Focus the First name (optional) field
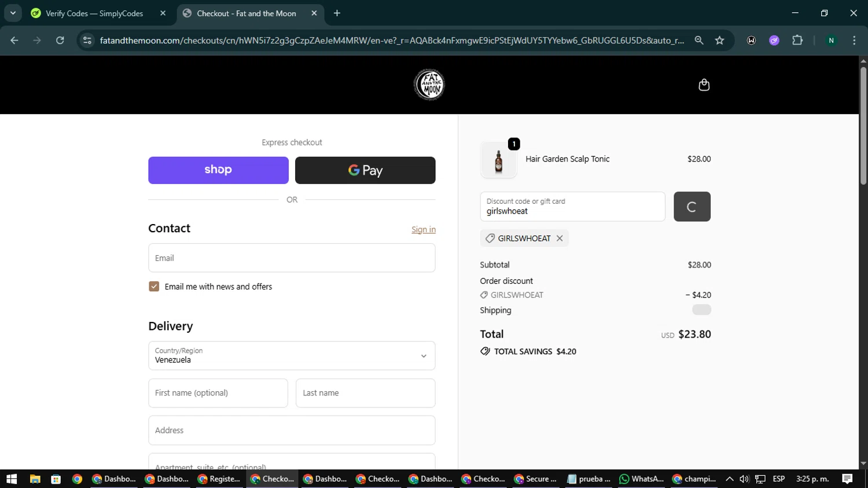The image size is (868, 488). pyautogui.click(x=218, y=393)
